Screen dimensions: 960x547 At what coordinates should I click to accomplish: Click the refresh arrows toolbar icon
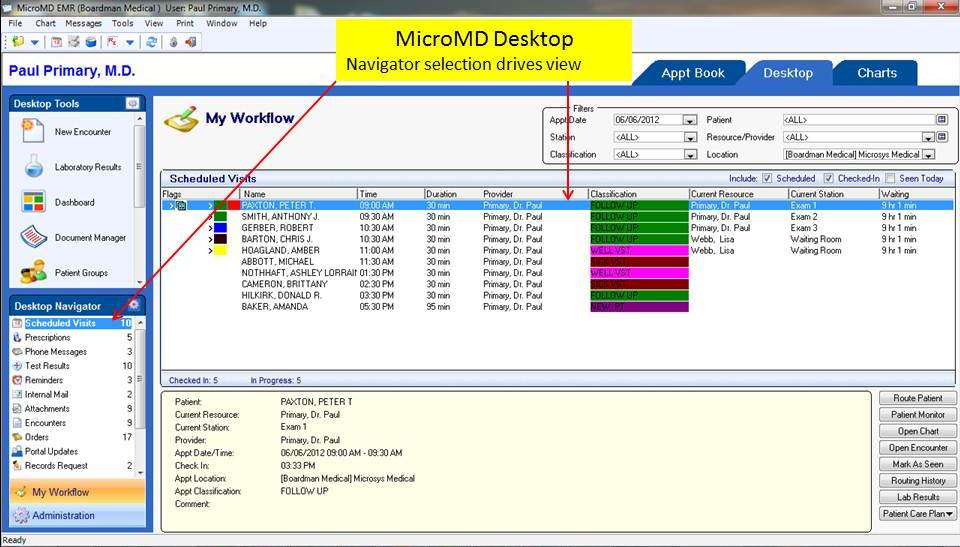[x=151, y=42]
